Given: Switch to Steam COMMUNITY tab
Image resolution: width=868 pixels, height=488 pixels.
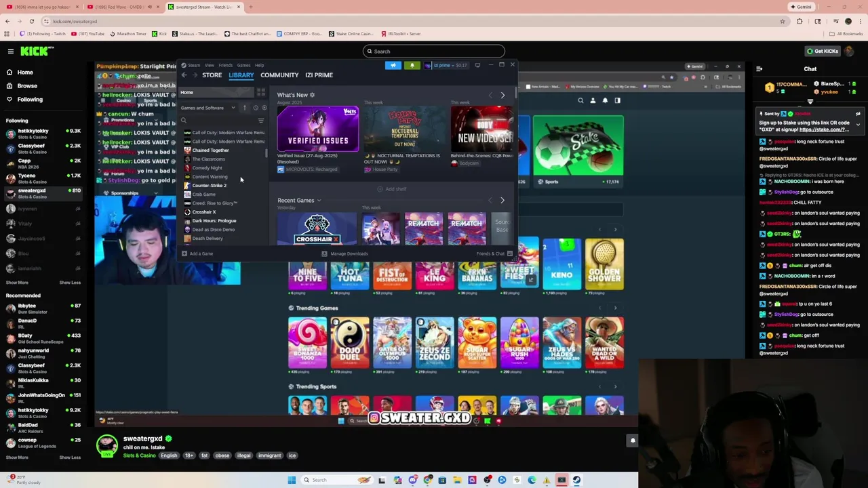Looking at the screenshot, I should coord(279,75).
